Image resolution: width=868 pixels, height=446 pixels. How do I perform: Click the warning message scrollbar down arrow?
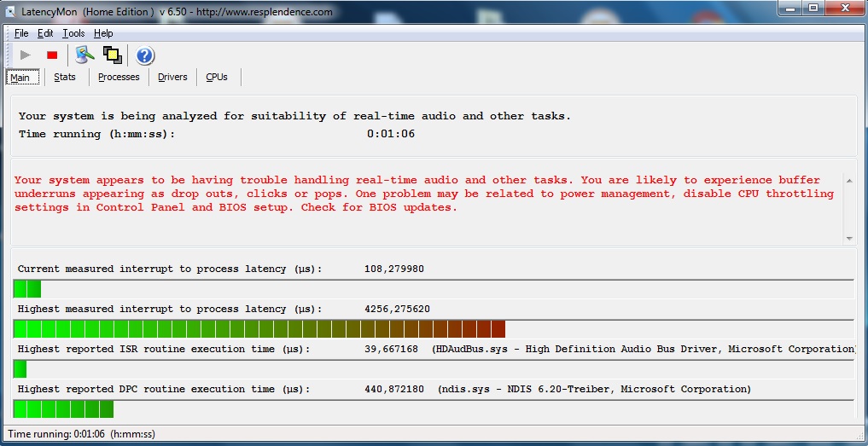(849, 239)
